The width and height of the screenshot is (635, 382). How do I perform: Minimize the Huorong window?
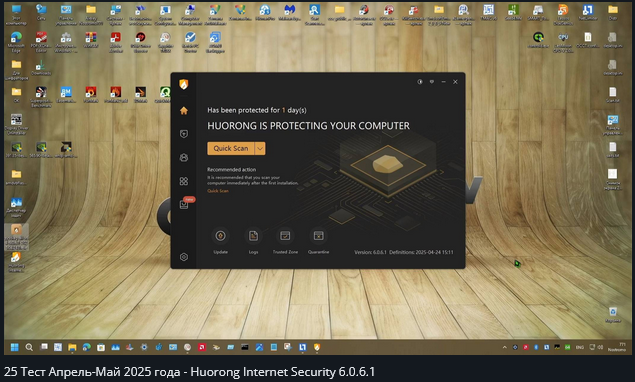click(443, 82)
